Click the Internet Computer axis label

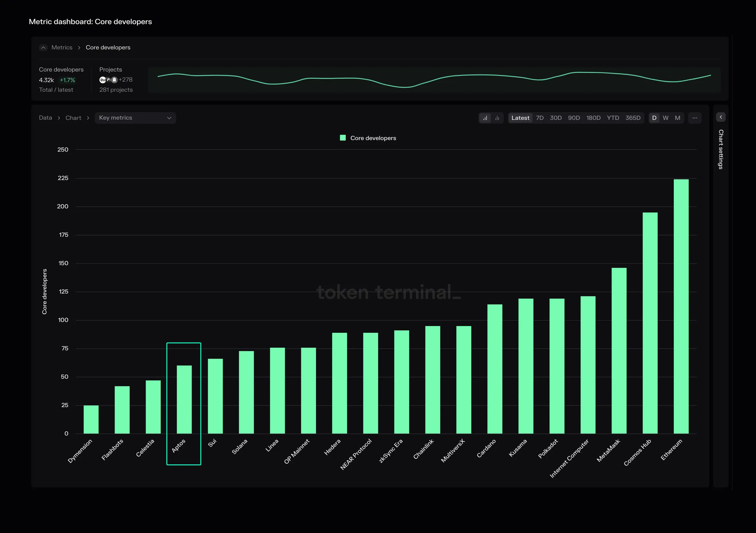point(569,458)
